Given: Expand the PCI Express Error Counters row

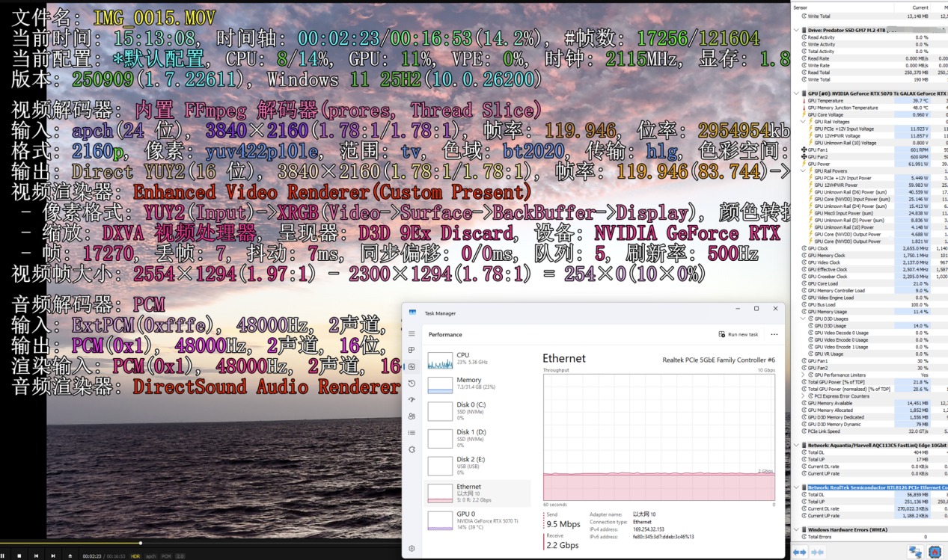Looking at the screenshot, I should pyautogui.click(x=804, y=396).
